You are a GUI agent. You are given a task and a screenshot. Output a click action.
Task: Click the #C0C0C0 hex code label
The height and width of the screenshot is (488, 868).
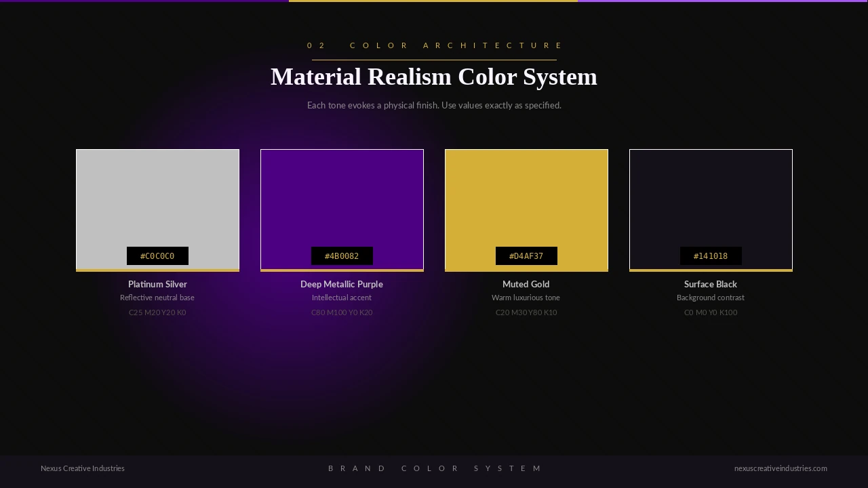coord(157,256)
